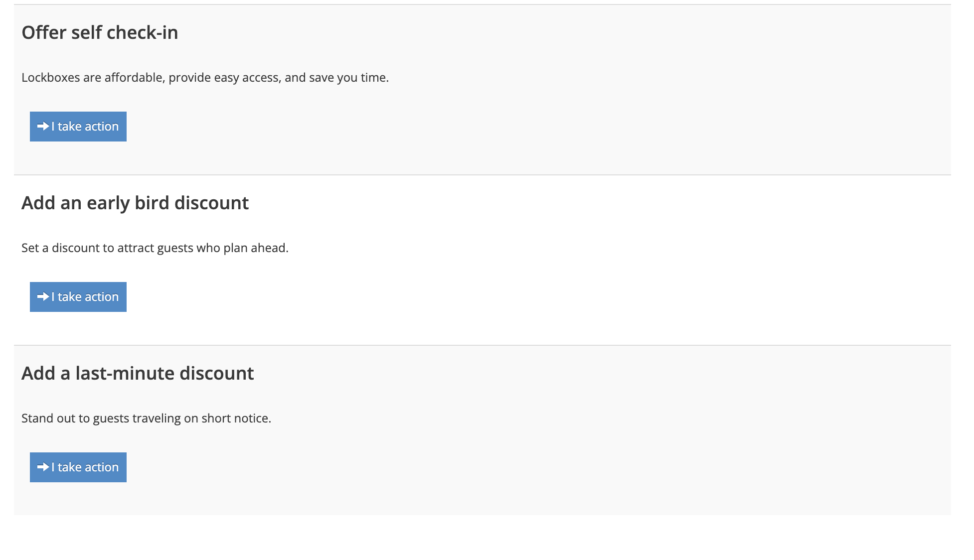The image size is (974, 560).
Task: Click the arrow glyph on the middle action button
Action: pyautogui.click(x=43, y=296)
